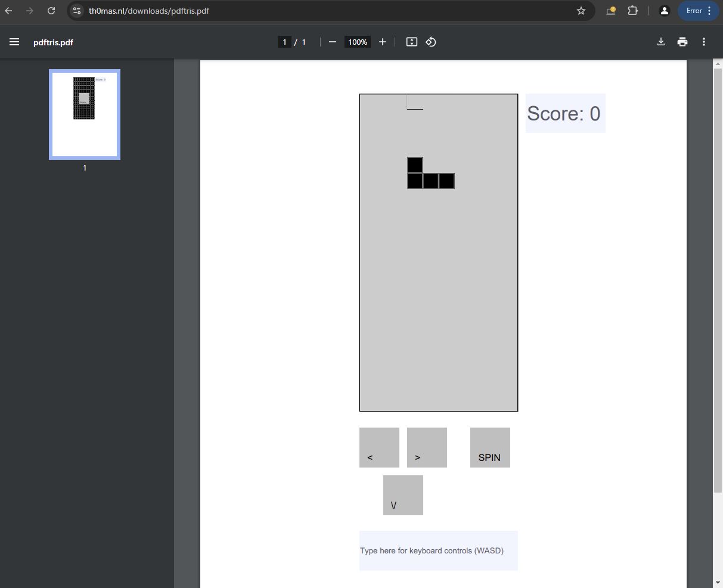
Task: Focus the keyboard controls WASD text field
Action: click(439, 550)
